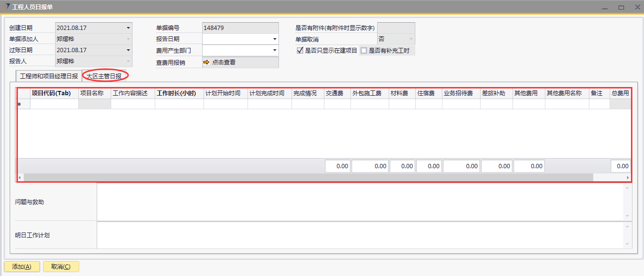Open the 创建日期 date dropdown
This screenshot has height=276, width=644.
(129, 28)
